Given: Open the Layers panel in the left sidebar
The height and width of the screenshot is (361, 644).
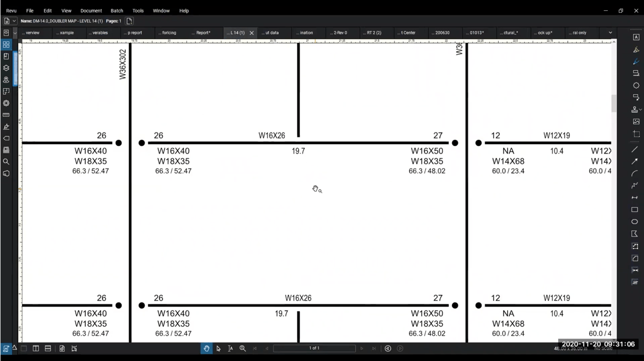Looking at the screenshot, I should click(6, 68).
